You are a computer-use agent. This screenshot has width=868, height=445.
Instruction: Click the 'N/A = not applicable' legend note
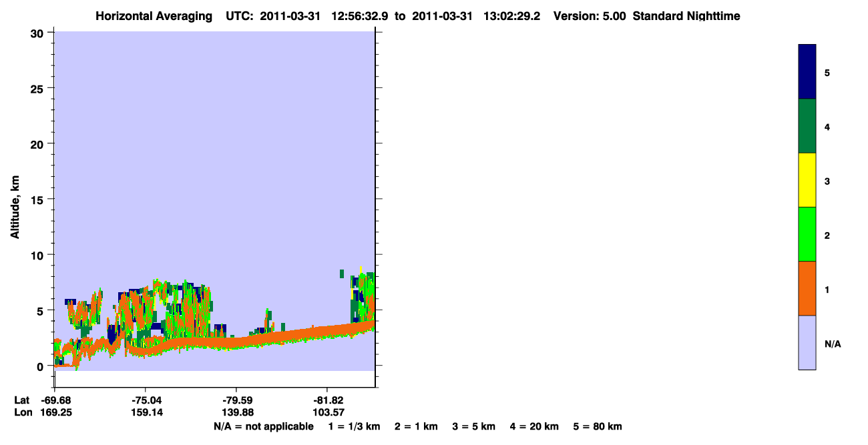264,426
